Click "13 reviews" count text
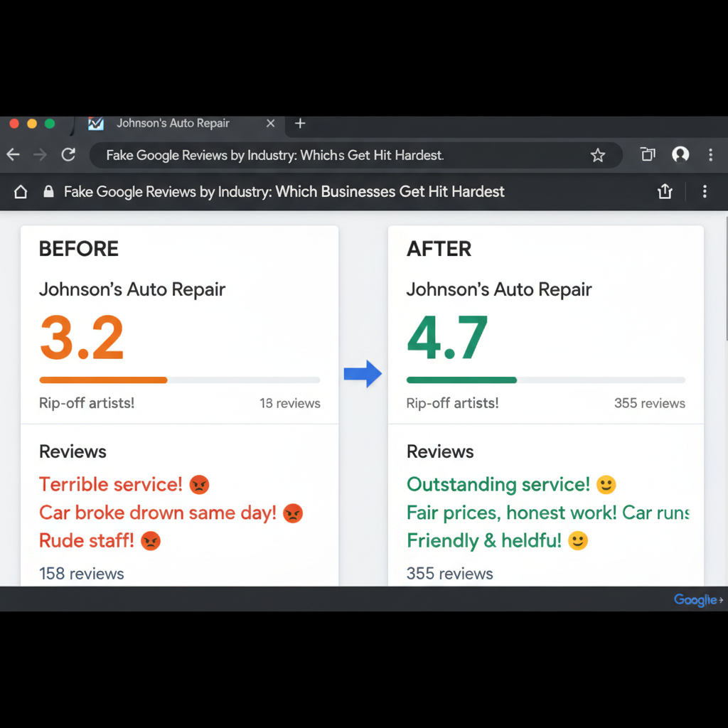728x728 pixels. click(290, 403)
